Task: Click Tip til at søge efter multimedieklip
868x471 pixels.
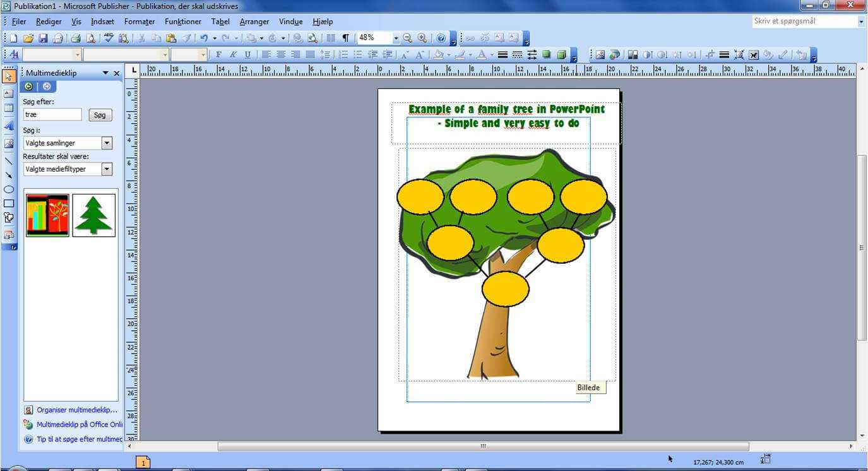Action: coord(80,439)
